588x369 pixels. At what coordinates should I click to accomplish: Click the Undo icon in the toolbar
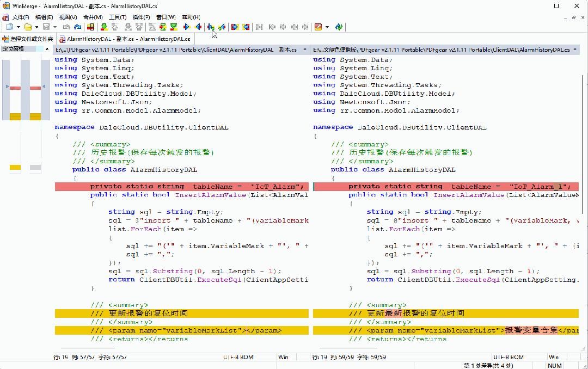(66, 27)
